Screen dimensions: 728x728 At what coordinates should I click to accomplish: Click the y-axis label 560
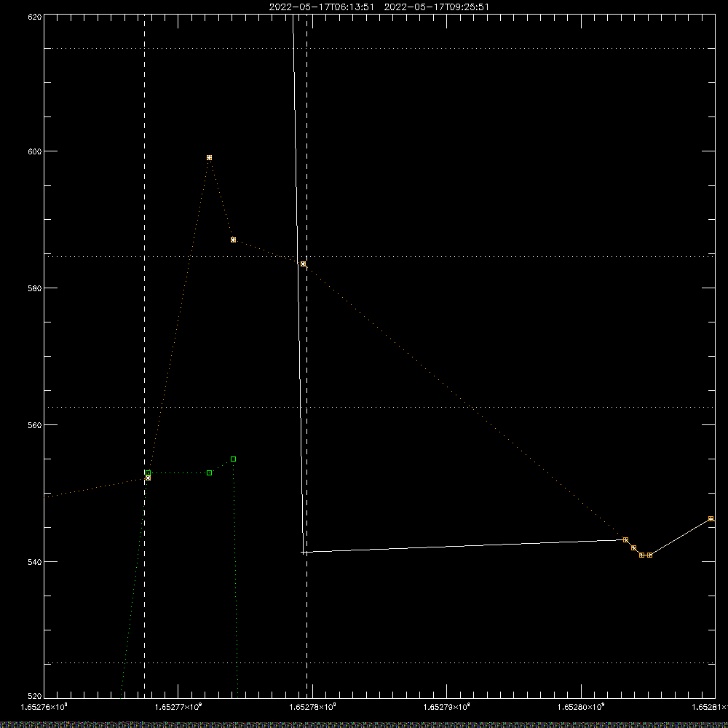[35, 425]
